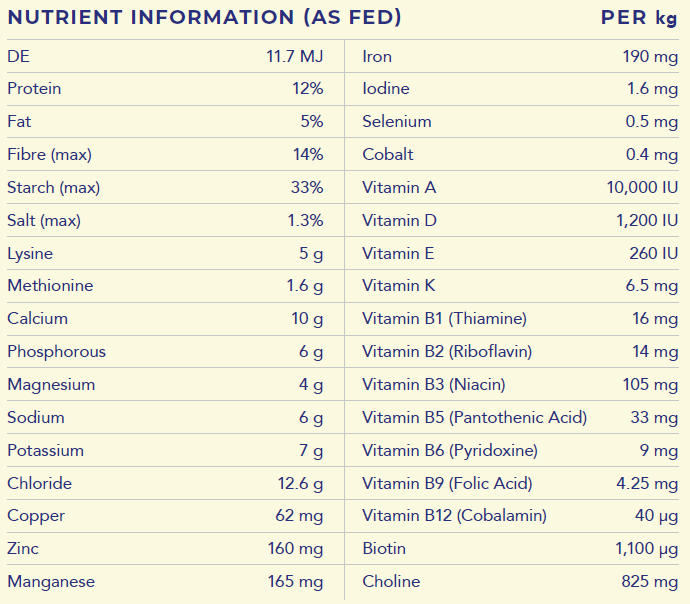Select the Methionine 1.6 g value
The image size is (690, 604).
pos(304,286)
